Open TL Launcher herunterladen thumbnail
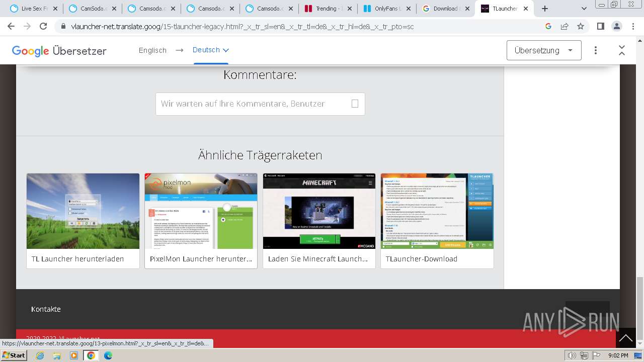Screen dimensions: 644x362 click(83, 211)
